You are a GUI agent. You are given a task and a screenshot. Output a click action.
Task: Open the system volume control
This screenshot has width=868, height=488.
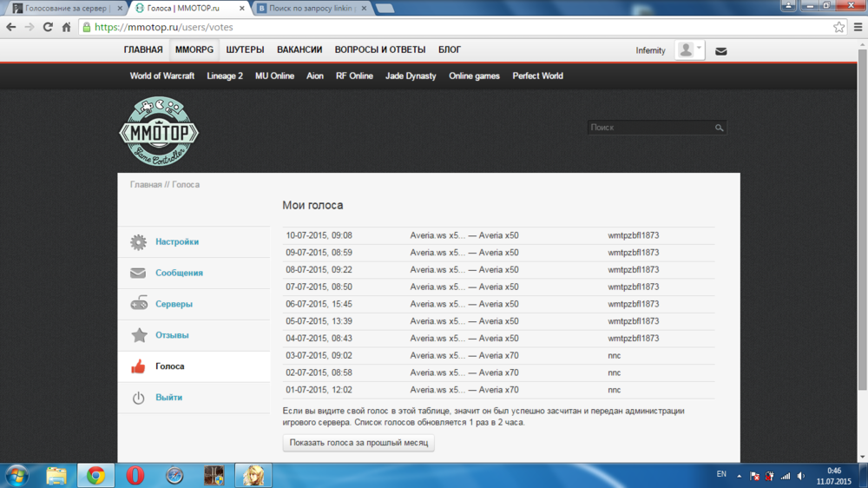(x=800, y=476)
